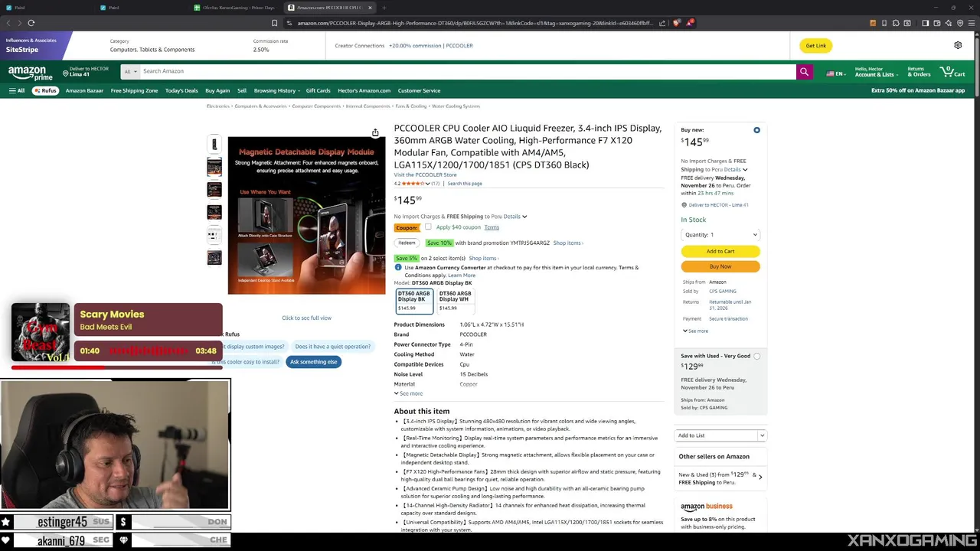Expand See more under seller information
Image resolution: width=980 pixels, height=551 pixels.
tap(695, 331)
